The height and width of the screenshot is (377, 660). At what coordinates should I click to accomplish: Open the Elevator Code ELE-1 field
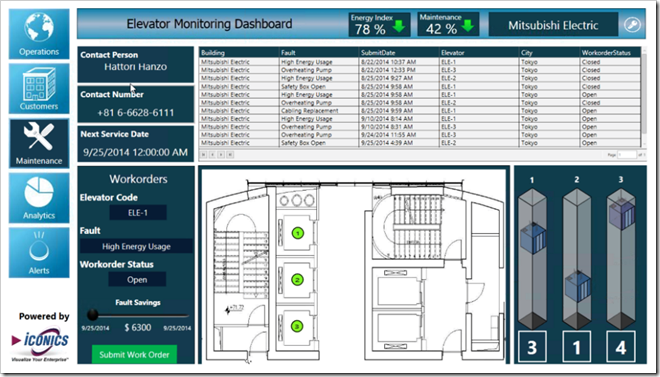coord(138,212)
